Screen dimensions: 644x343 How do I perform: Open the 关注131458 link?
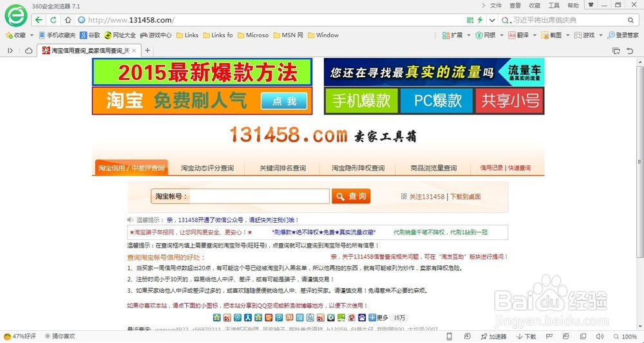(427, 196)
